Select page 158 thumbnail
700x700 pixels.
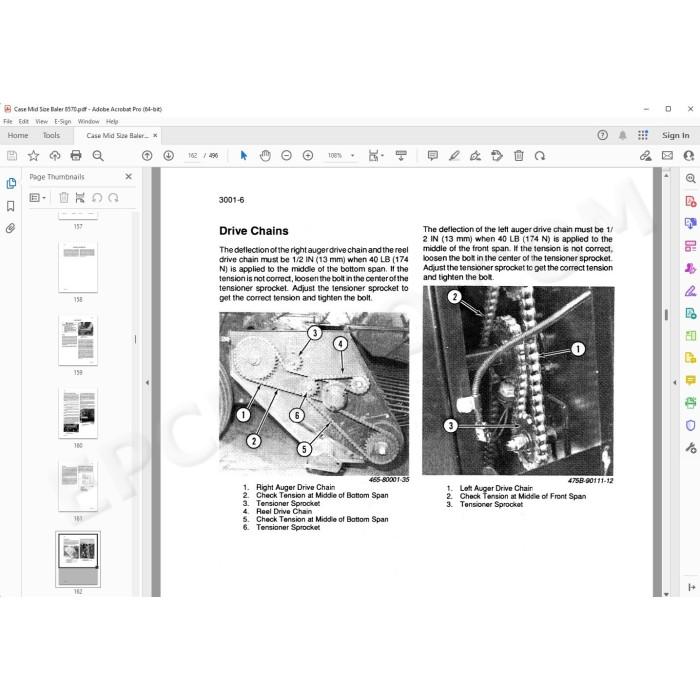click(x=78, y=267)
